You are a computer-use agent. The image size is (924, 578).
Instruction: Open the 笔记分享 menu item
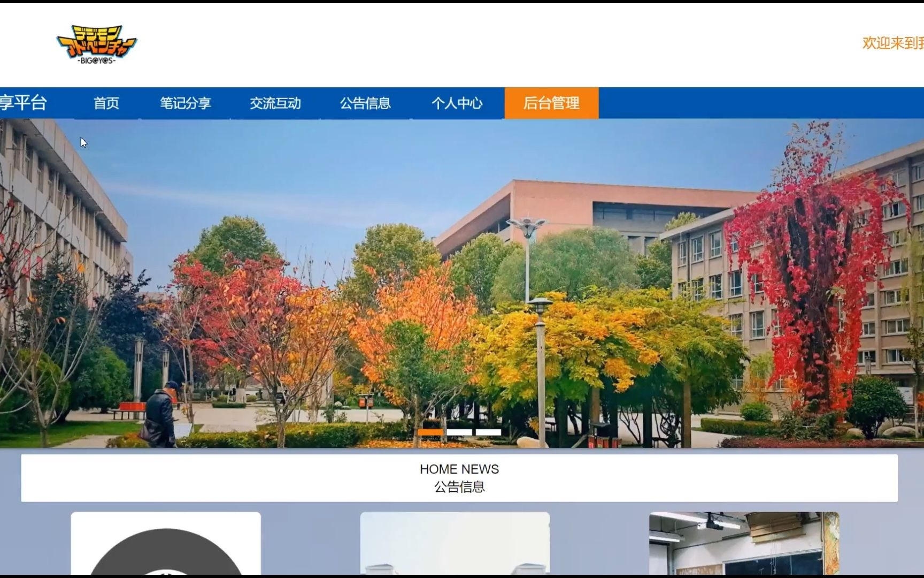(186, 103)
